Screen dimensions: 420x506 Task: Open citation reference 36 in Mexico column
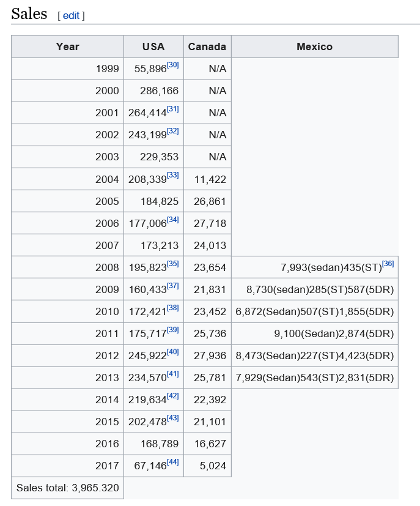click(388, 264)
